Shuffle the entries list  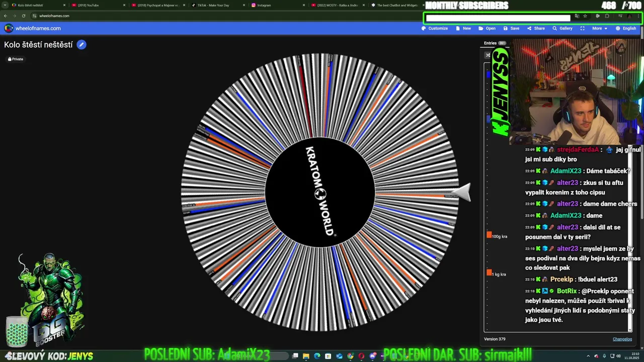488,55
